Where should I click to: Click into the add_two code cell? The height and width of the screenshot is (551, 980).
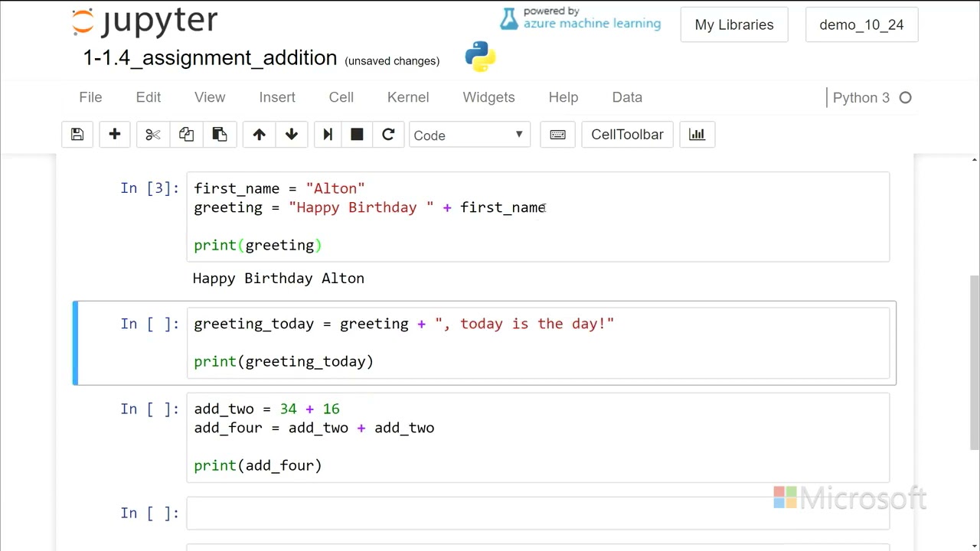pos(537,437)
